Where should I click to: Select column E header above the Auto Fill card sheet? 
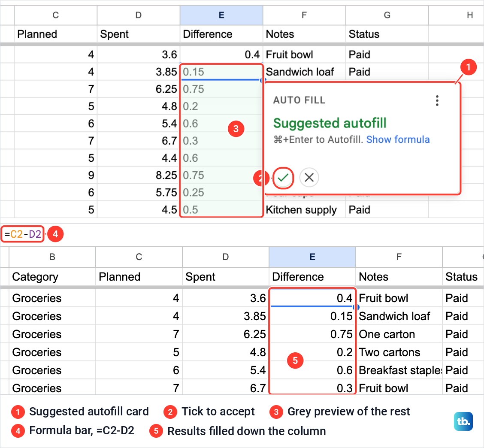click(x=221, y=15)
